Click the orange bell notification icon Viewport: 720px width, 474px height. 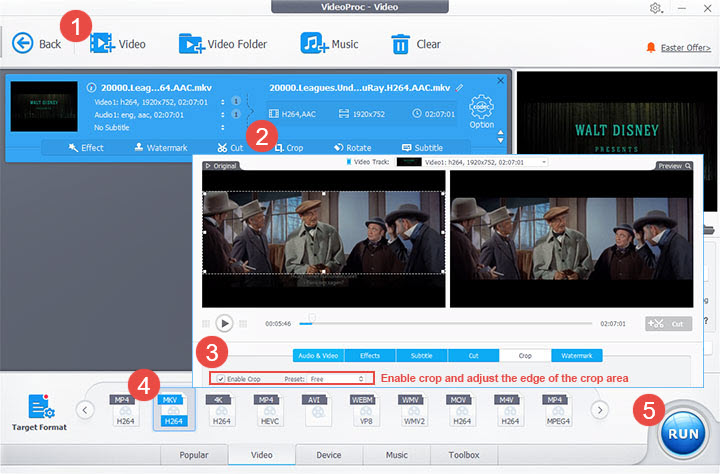click(x=651, y=47)
